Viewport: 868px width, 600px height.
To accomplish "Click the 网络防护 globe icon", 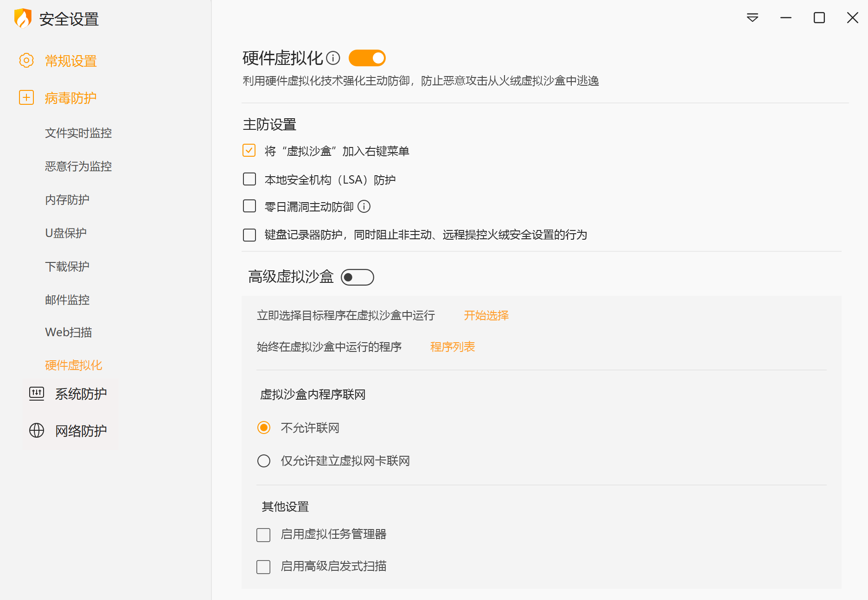I will (37, 431).
